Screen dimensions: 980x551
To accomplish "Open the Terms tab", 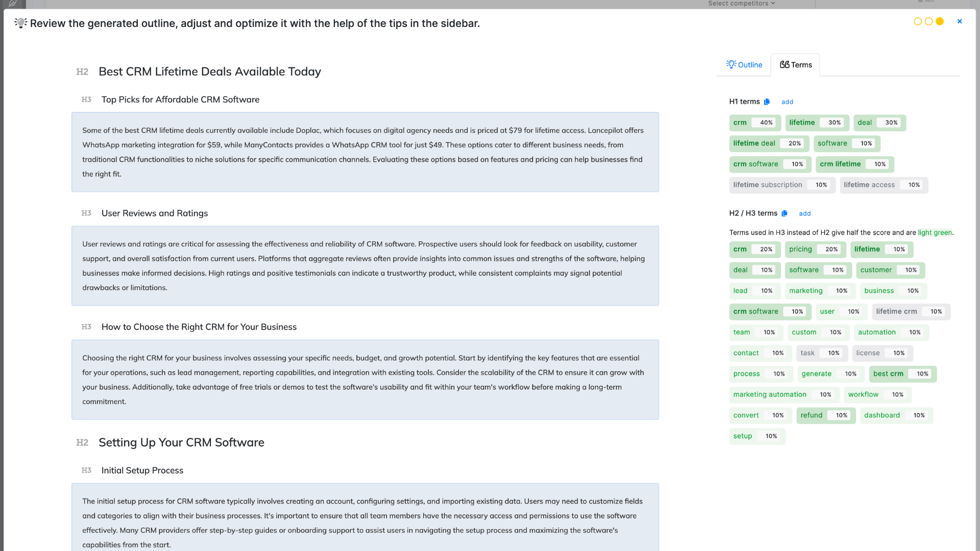I will (796, 65).
